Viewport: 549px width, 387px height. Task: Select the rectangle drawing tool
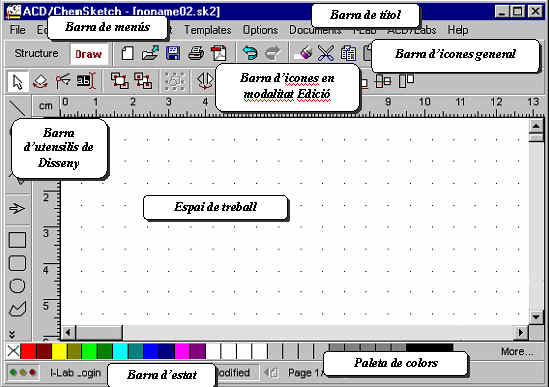coord(17,240)
